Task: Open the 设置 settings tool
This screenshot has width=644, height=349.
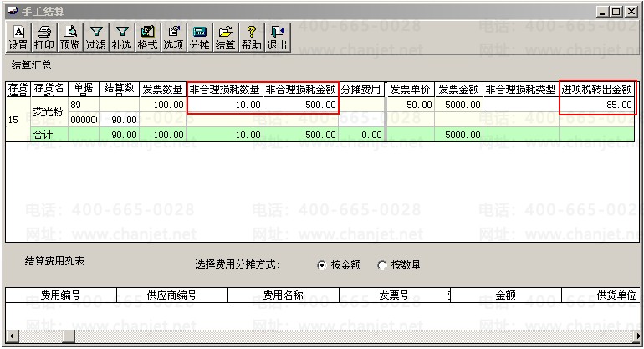Action: coord(18,38)
